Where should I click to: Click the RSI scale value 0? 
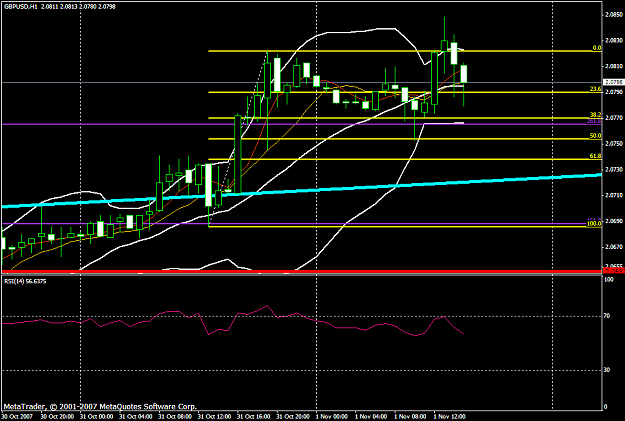click(606, 407)
